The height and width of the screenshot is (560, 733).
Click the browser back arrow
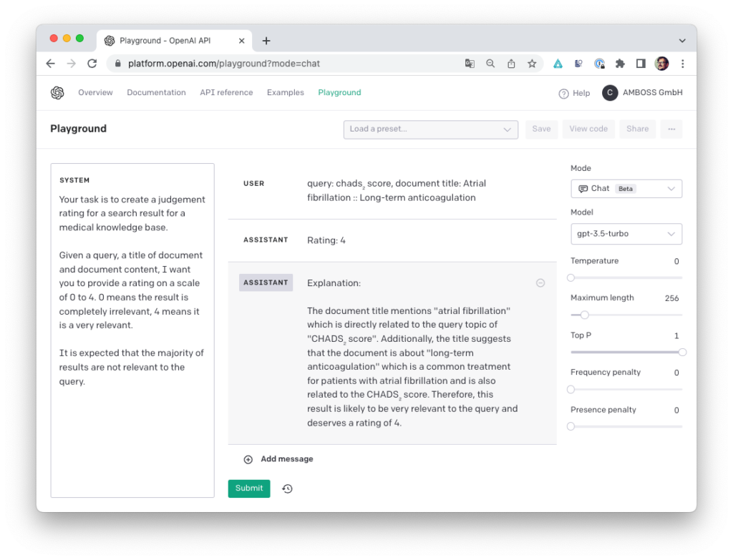pos(51,64)
